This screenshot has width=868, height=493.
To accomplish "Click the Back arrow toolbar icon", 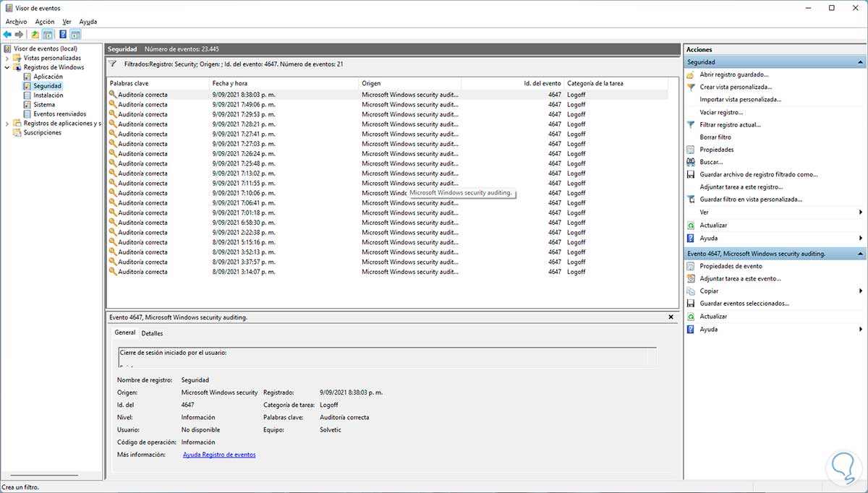I will [7, 34].
